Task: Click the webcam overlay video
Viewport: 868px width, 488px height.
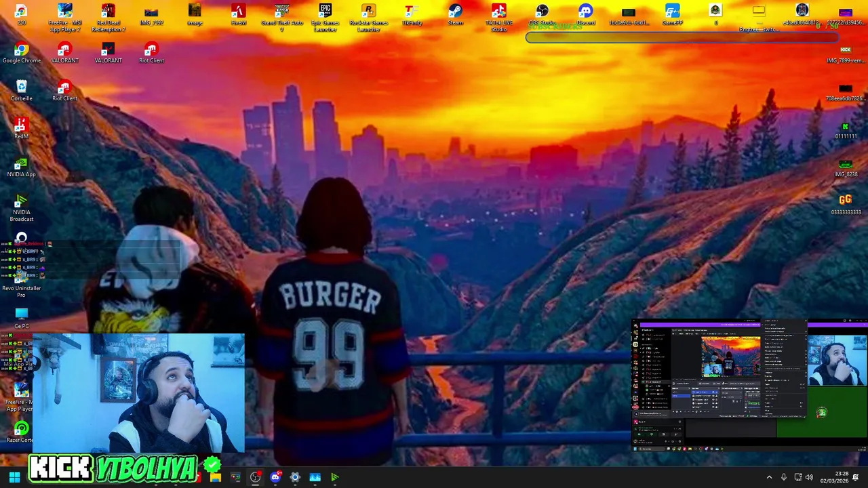Action: 138,392
